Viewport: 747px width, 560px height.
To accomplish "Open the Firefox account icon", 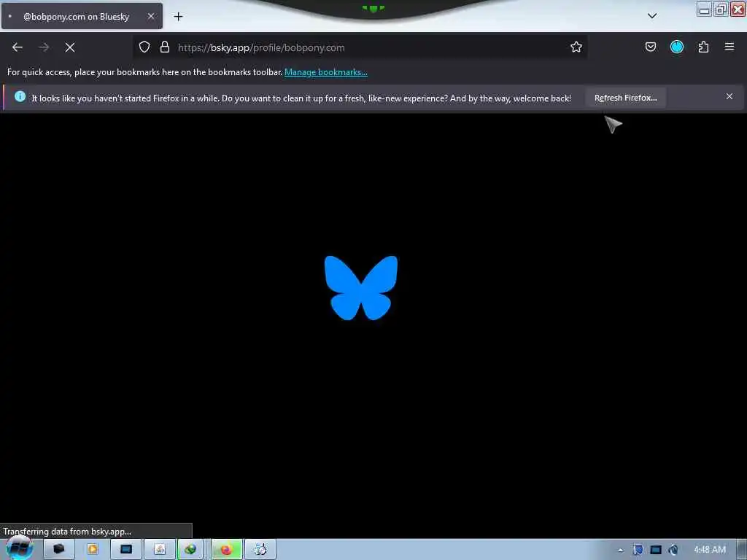I will [x=676, y=47].
